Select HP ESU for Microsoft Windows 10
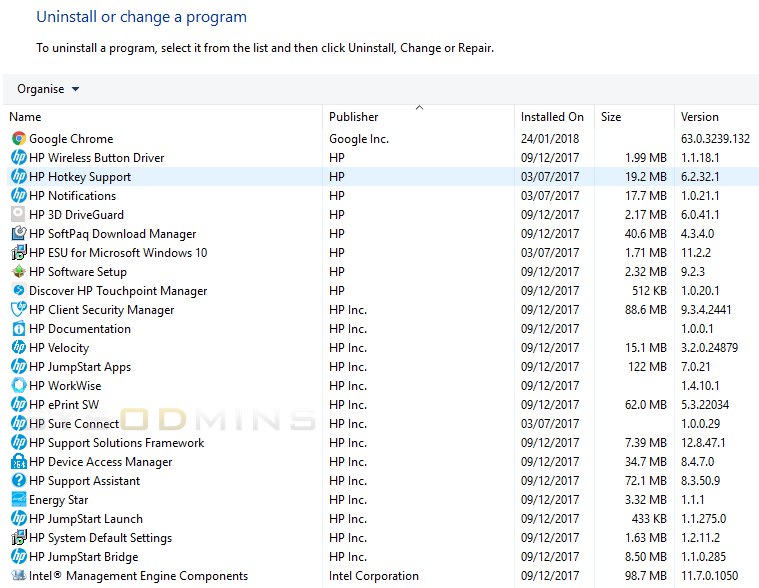The image size is (759, 588). pyautogui.click(x=118, y=253)
